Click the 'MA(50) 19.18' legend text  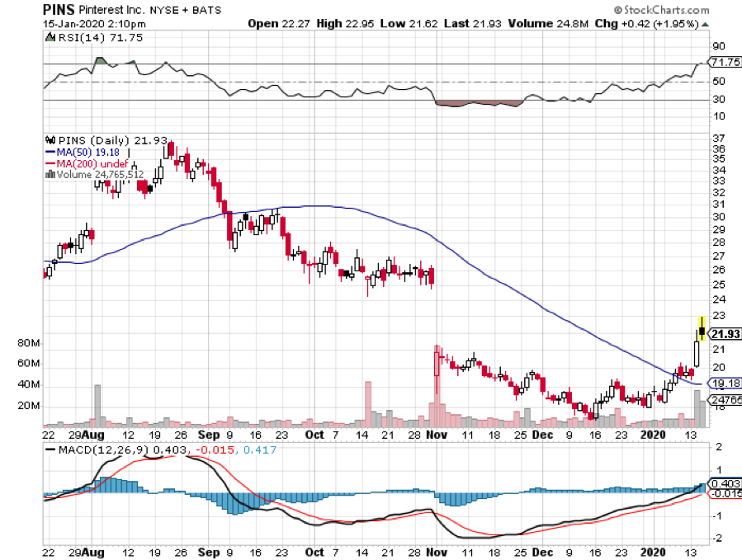(x=88, y=153)
